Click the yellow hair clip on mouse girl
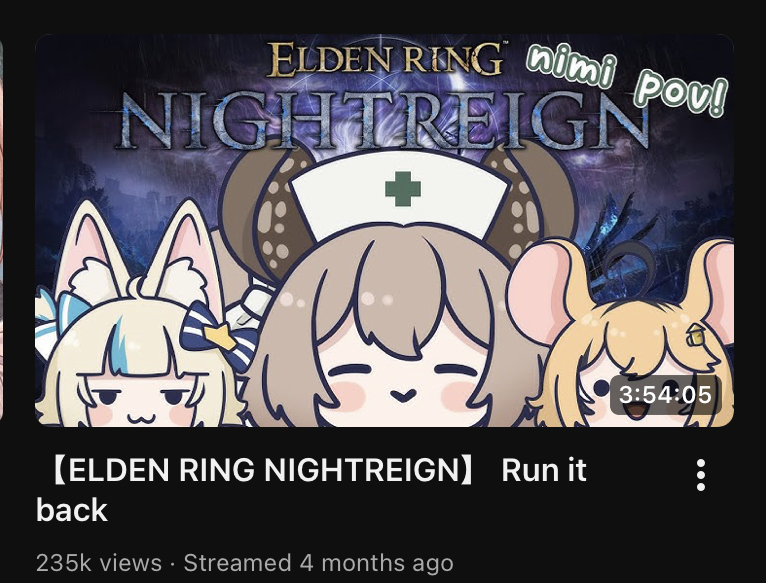This screenshot has height=583, width=766. (x=695, y=334)
